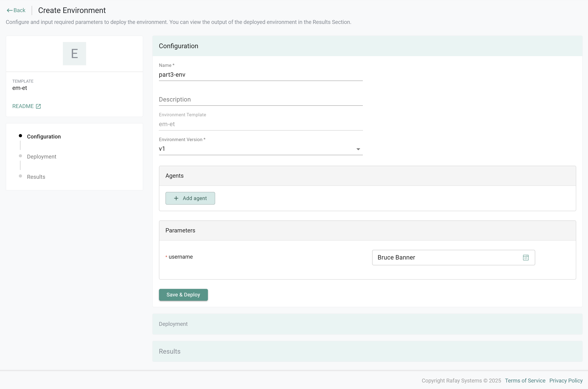Go to Results step in sidebar
The width and height of the screenshot is (588, 389).
[36, 177]
